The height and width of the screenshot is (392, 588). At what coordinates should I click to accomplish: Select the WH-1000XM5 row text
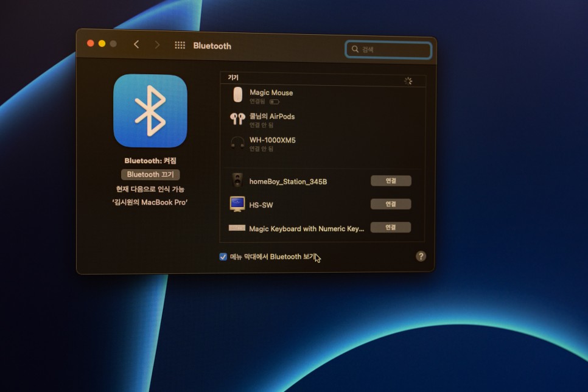(273, 140)
